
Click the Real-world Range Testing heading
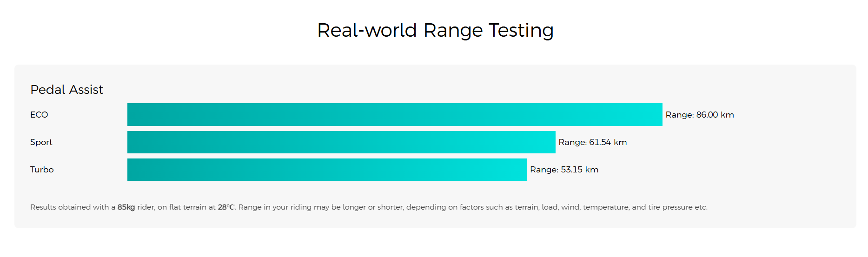coord(435,30)
